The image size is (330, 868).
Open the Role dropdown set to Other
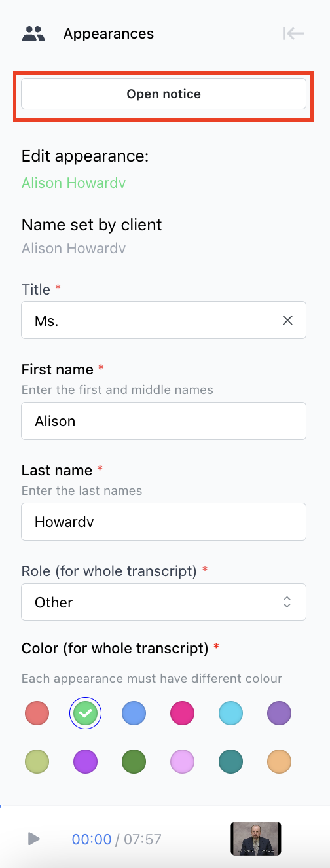(x=164, y=602)
